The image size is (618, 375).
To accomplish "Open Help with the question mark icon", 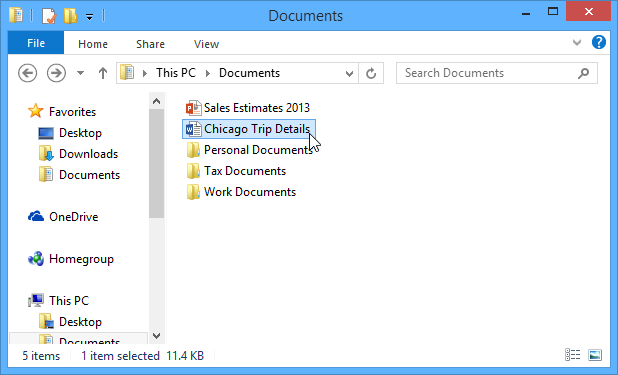I will tap(599, 42).
